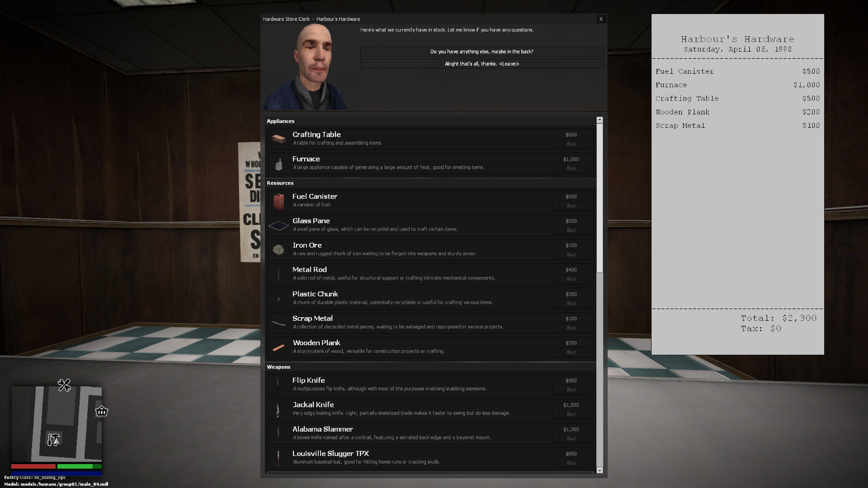Buy the Flip Knife

click(x=571, y=390)
